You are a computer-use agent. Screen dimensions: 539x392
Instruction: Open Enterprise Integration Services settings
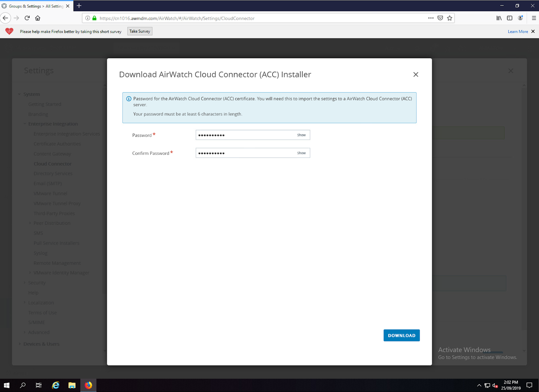tap(67, 134)
